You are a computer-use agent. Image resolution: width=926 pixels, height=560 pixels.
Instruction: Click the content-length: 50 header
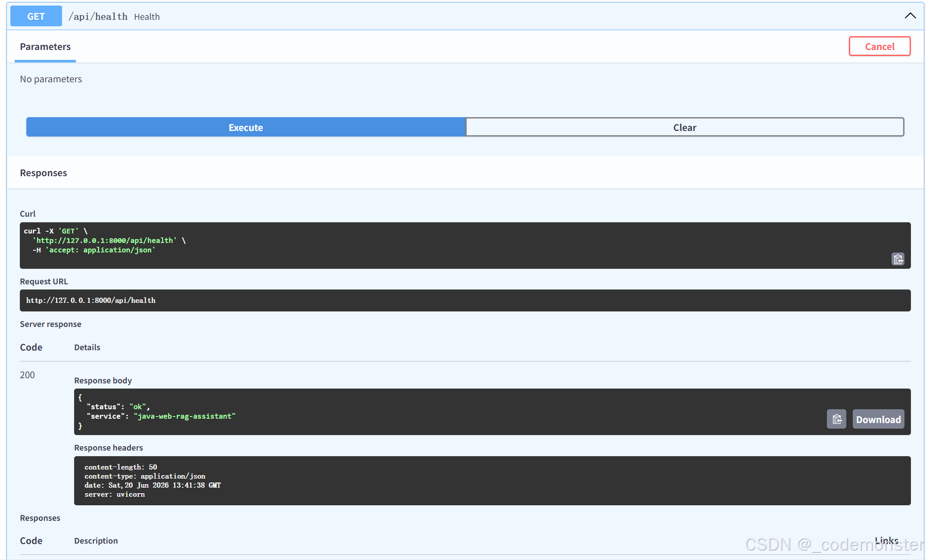point(121,467)
